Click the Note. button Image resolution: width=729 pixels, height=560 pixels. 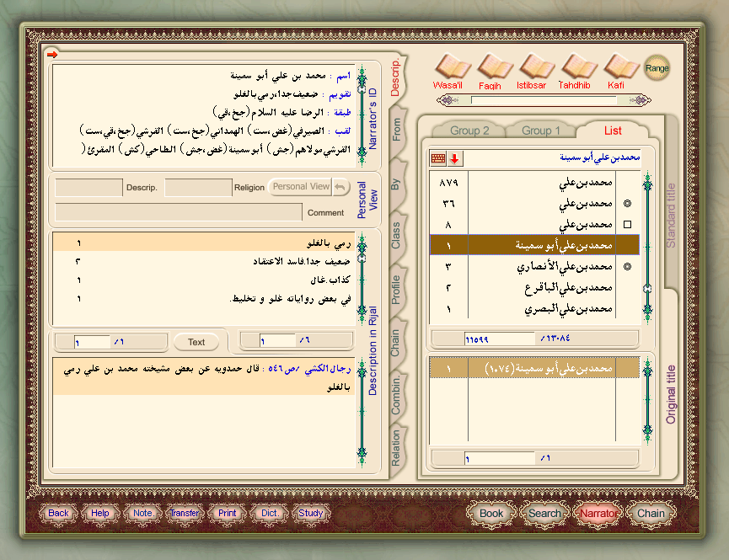(142, 513)
